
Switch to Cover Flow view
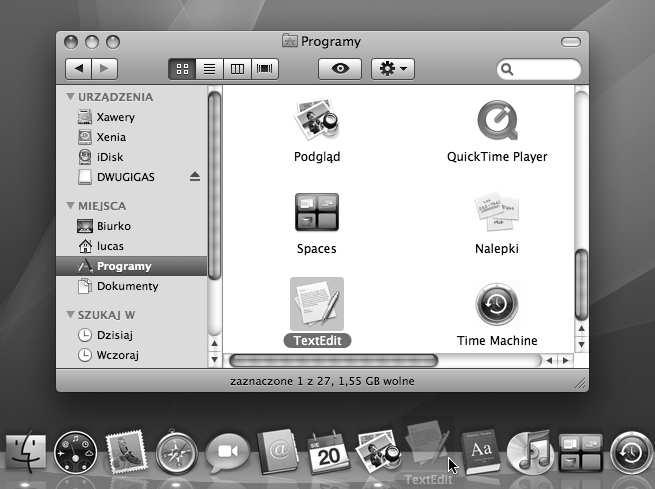(x=264, y=69)
